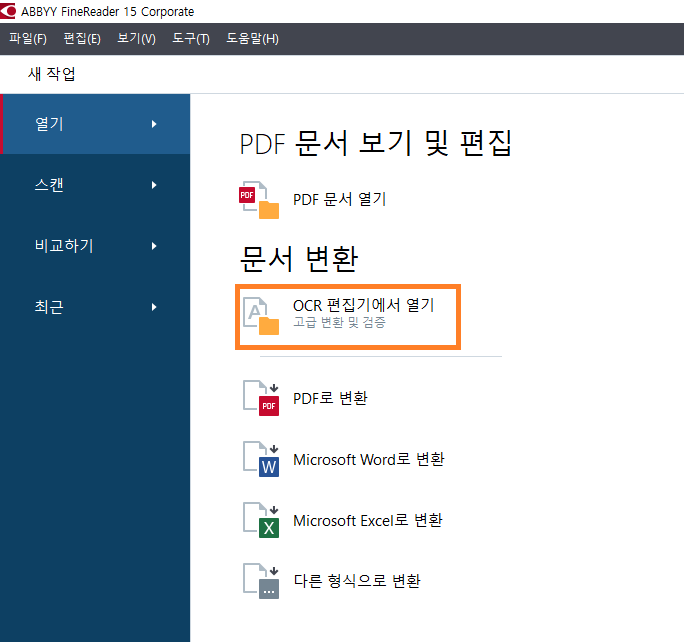The height and width of the screenshot is (642, 684).
Task: Open the 보기(V) menu
Action: pyautogui.click(x=137, y=39)
